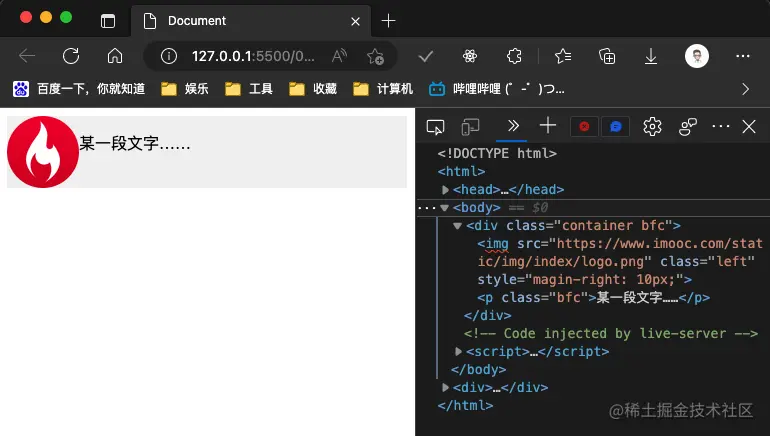Switch to the Document tab
The image size is (770, 436).
tap(250, 21)
